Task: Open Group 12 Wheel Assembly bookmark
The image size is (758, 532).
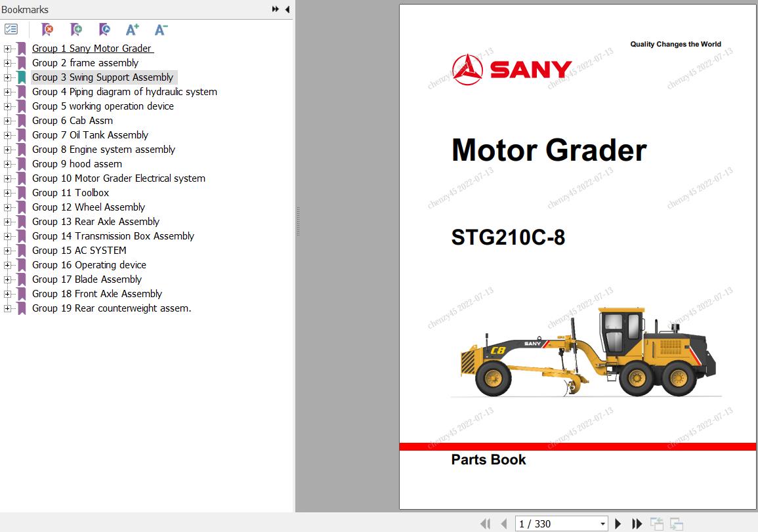Action: [x=89, y=207]
